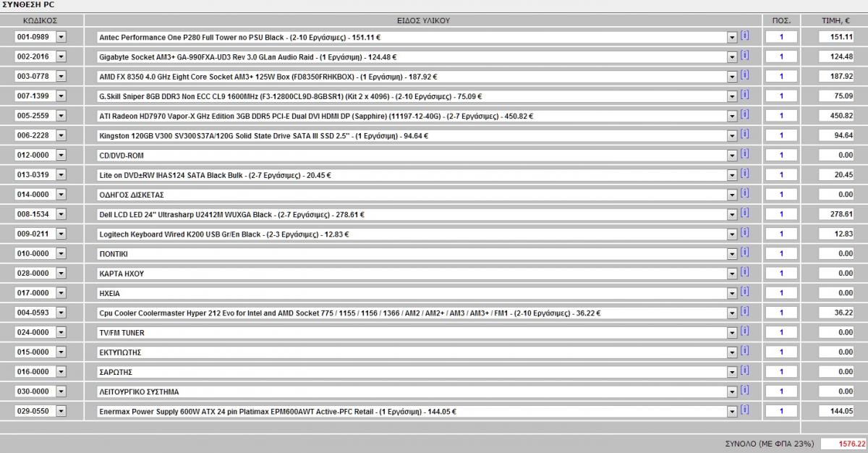Image resolution: width=868 pixels, height=453 pixels.
Task: Expand ΗΧΕΙΑ product dropdown
Action: tap(732, 293)
